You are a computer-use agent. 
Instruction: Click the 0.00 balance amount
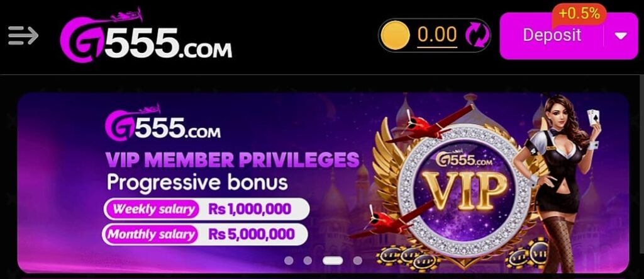coord(437,35)
